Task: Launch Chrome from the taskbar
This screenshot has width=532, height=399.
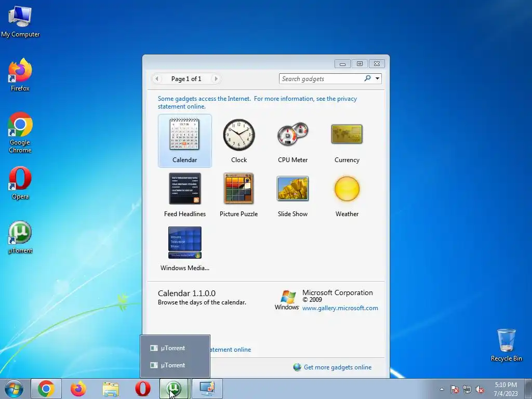Action: click(46, 389)
